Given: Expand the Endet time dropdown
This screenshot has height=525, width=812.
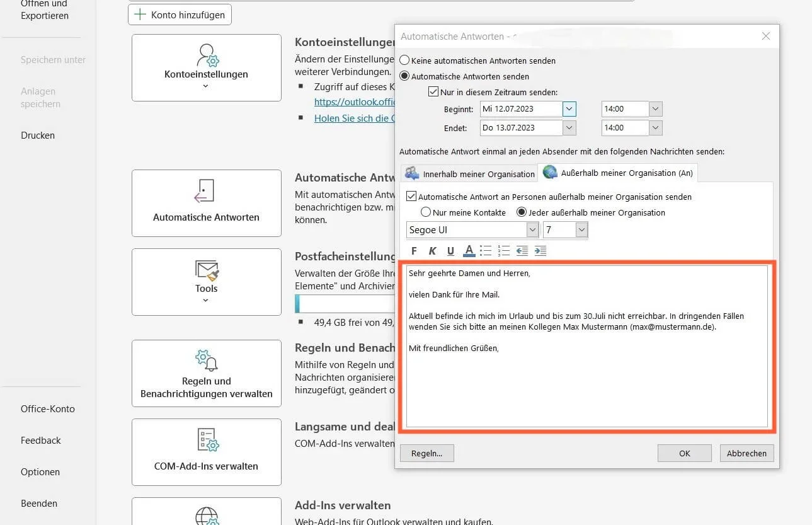Looking at the screenshot, I should click(x=656, y=128).
